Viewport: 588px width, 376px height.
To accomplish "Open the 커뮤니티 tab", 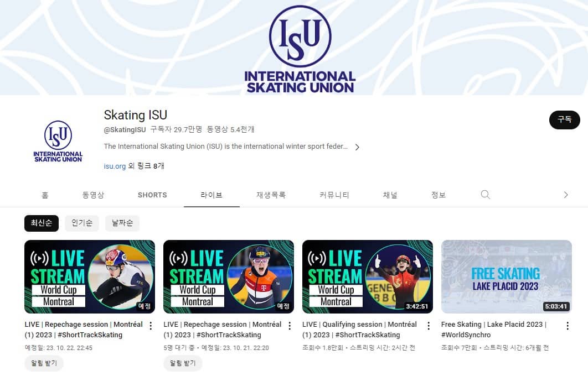I will (x=334, y=195).
